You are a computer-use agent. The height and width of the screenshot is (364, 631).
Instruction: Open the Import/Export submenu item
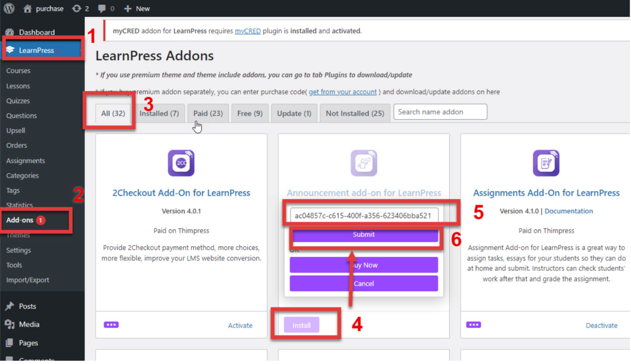pyautogui.click(x=28, y=280)
